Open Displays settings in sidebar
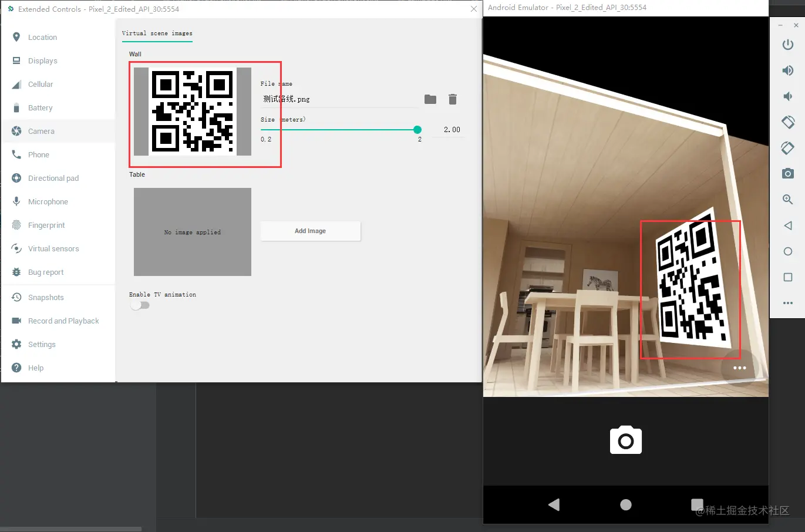805x532 pixels. tap(58, 60)
